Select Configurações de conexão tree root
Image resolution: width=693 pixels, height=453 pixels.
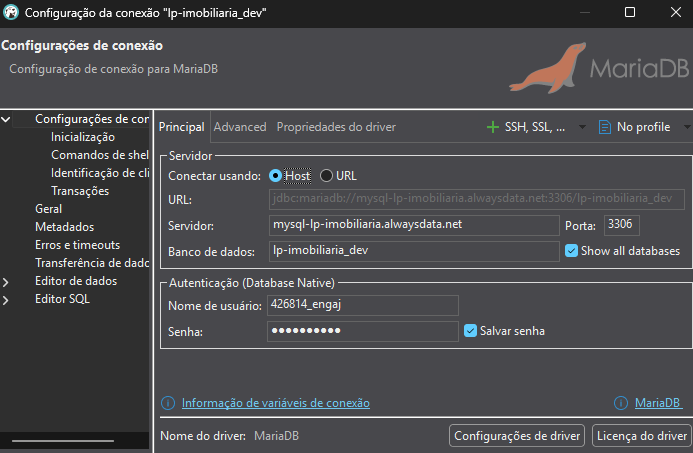point(92,119)
